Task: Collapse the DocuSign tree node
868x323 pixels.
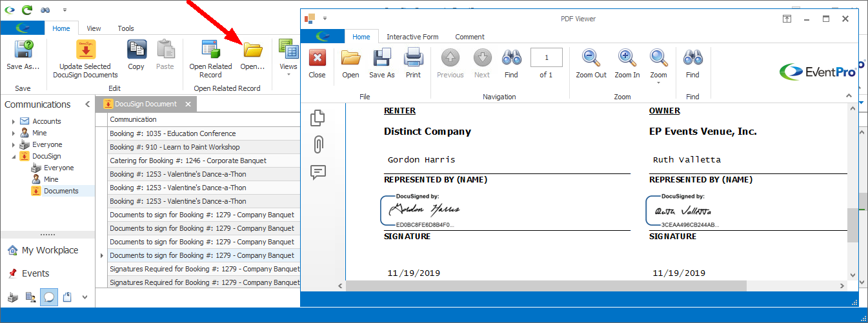Action: (x=14, y=156)
